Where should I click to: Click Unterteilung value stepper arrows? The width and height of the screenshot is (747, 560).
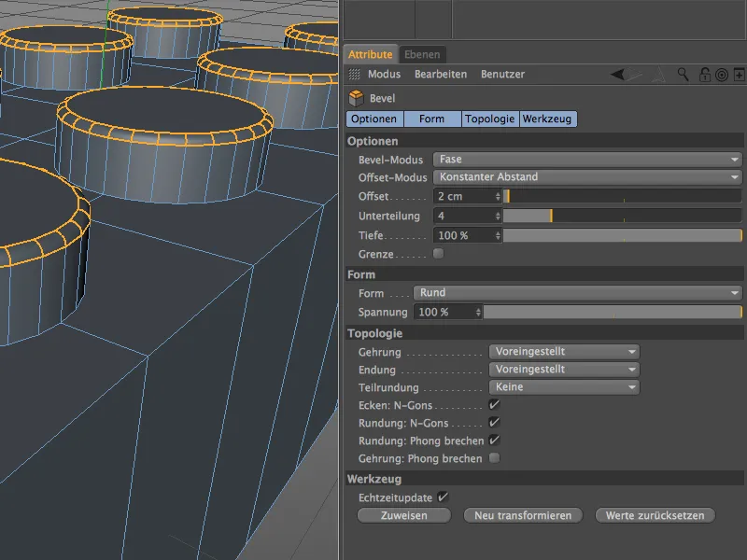click(498, 216)
